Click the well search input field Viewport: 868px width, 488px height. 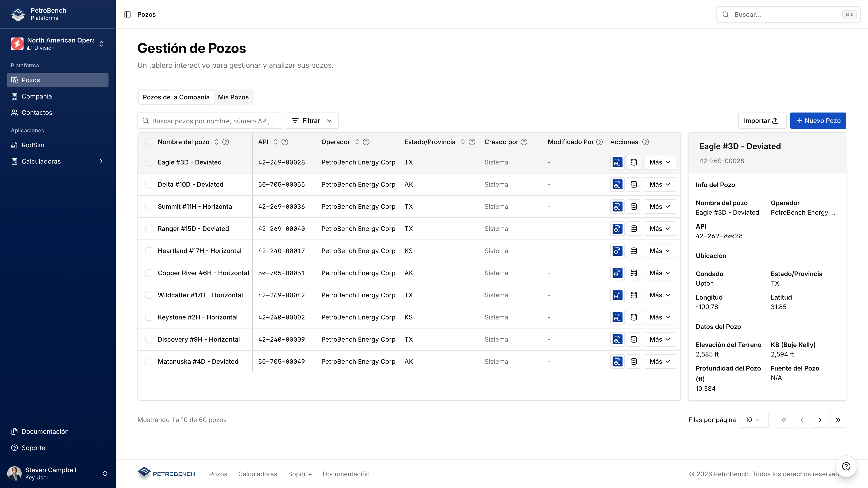(210, 121)
